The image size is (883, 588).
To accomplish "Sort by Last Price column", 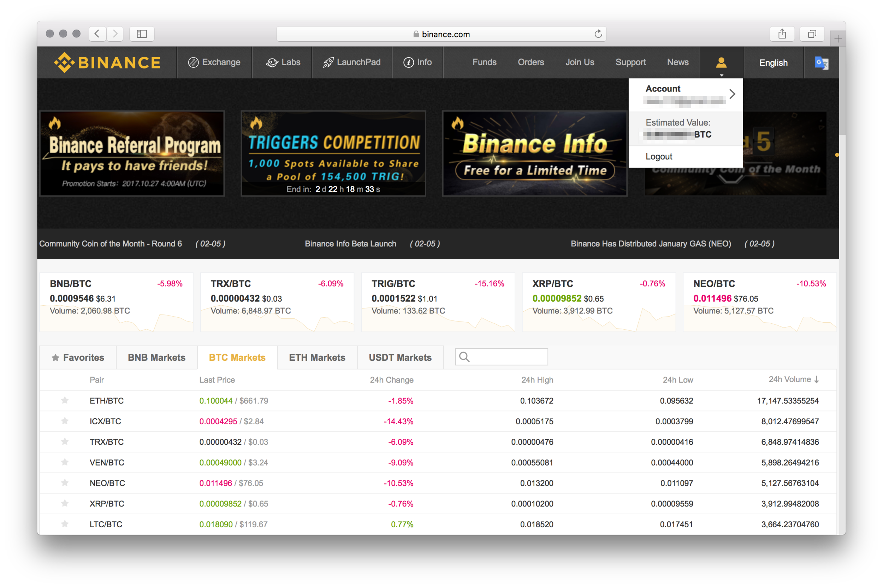I will [x=217, y=380].
